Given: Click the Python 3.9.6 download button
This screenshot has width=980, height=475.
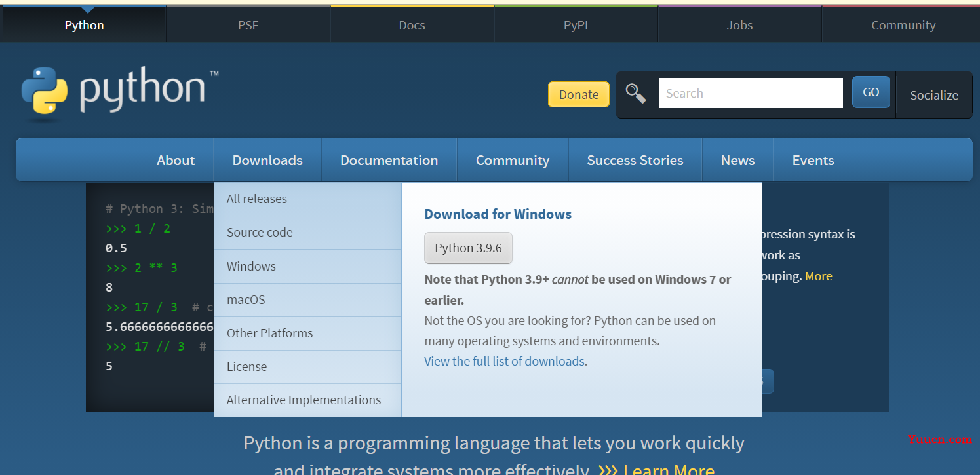Looking at the screenshot, I should 469,248.
